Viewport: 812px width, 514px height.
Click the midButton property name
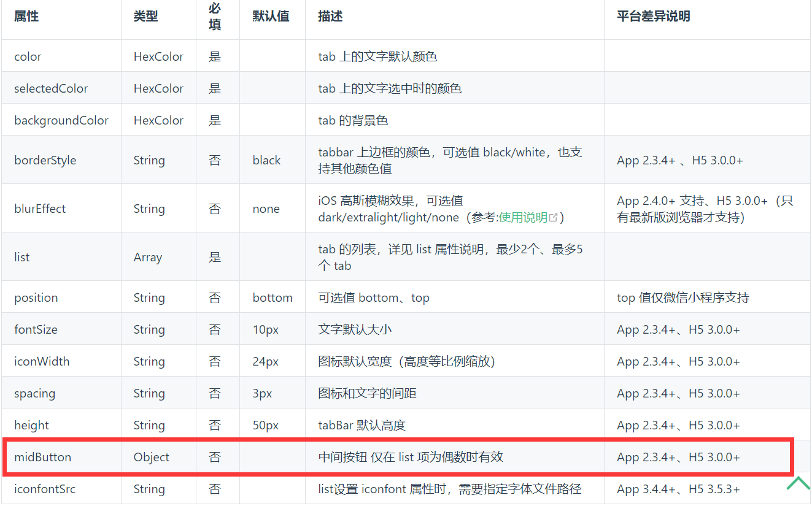tap(43, 457)
